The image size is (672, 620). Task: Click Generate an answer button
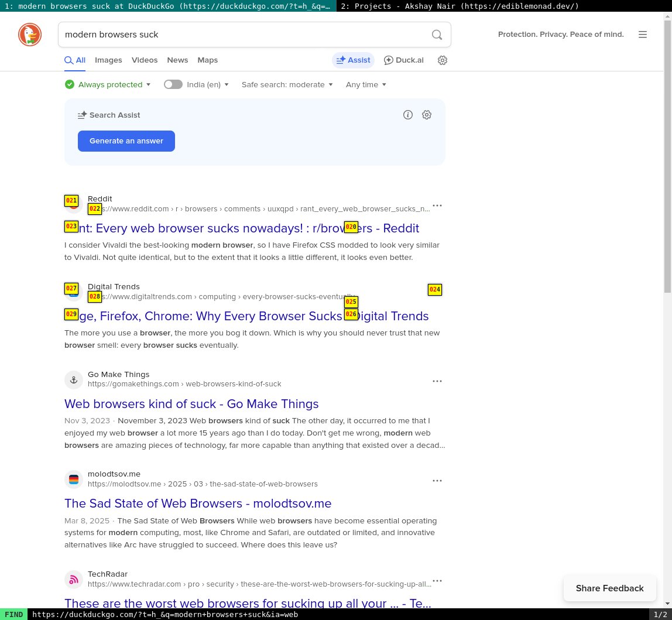(x=126, y=141)
